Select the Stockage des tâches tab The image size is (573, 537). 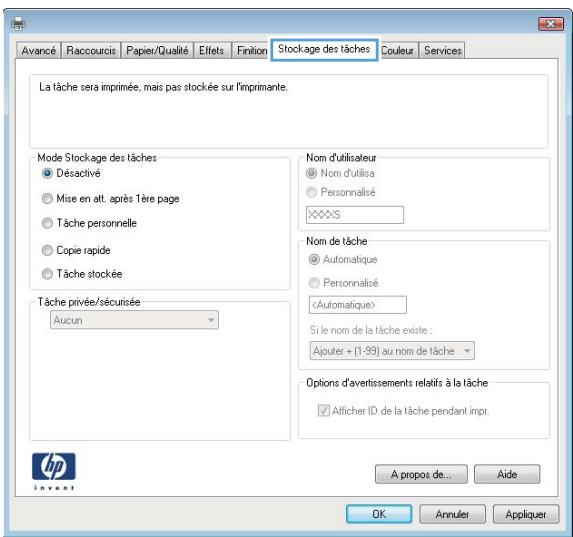click(x=324, y=49)
